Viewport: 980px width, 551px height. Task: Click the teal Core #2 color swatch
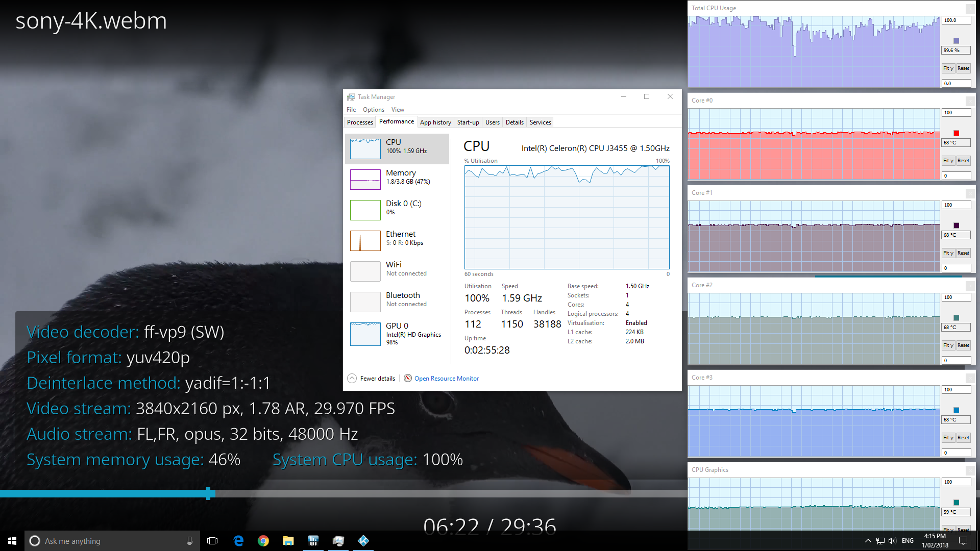pos(957,318)
